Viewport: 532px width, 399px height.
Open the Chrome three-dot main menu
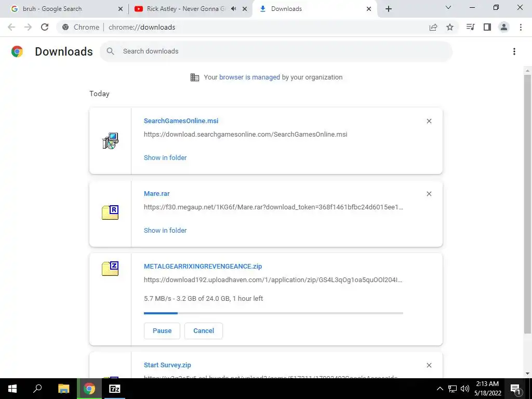tap(521, 27)
